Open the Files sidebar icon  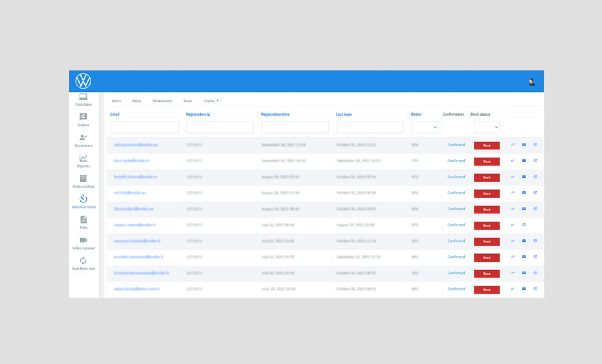[83, 220]
